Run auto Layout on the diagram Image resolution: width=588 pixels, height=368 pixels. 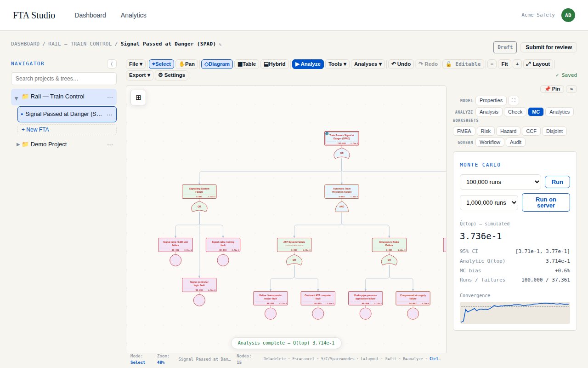tap(538, 64)
